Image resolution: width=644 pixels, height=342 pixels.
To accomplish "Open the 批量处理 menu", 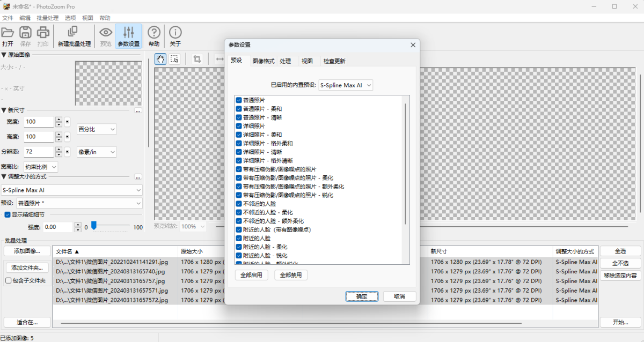I will 47,18.
